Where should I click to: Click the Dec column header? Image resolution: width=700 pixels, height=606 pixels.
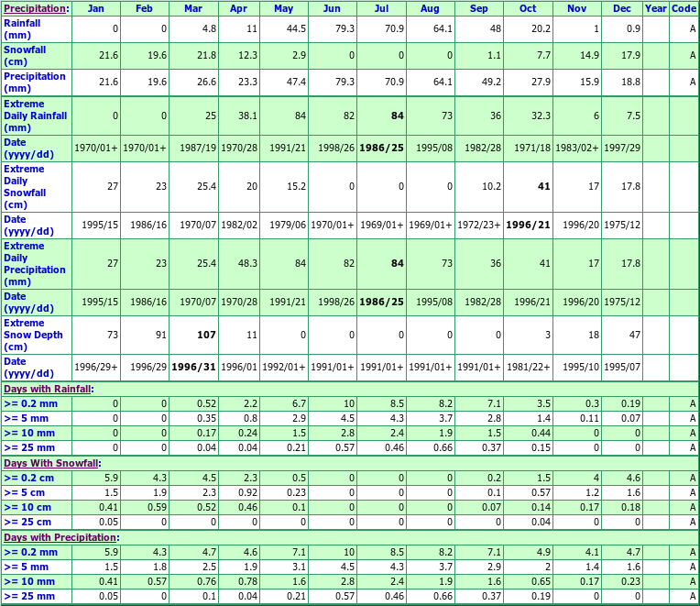[622, 8]
